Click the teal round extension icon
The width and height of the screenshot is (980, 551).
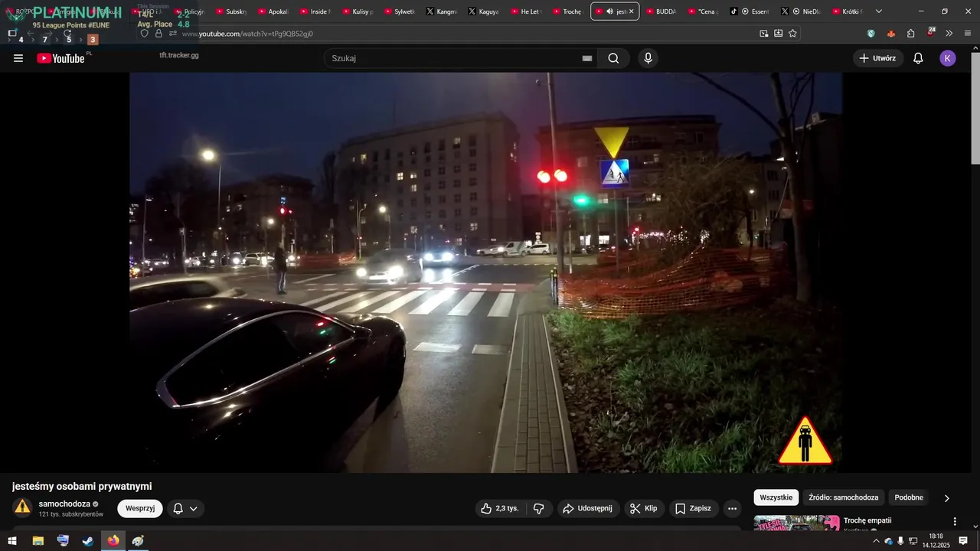pos(871,34)
